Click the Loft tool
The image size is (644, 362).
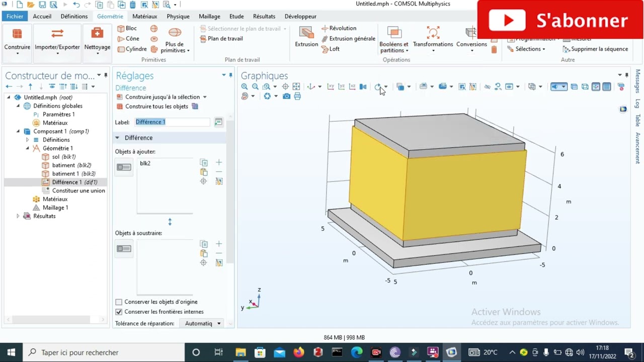point(330,49)
